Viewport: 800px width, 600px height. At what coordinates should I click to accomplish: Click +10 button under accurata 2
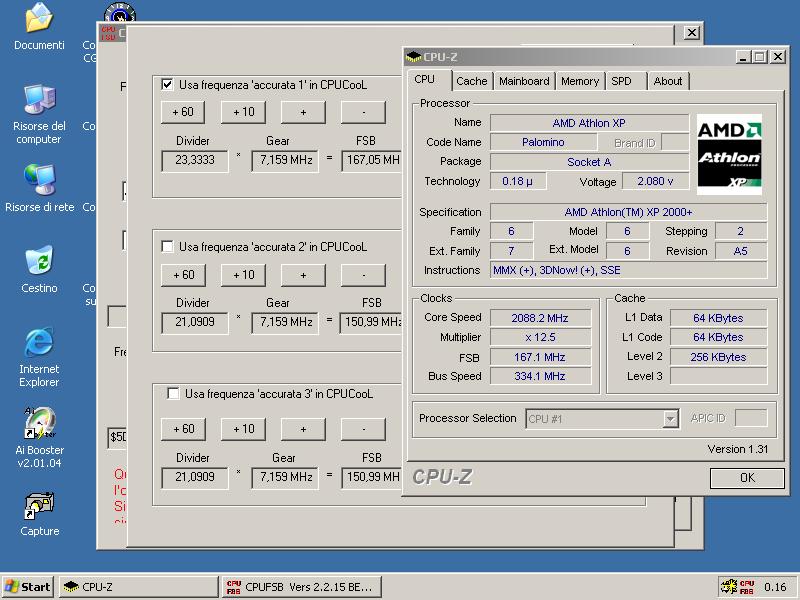click(243, 275)
